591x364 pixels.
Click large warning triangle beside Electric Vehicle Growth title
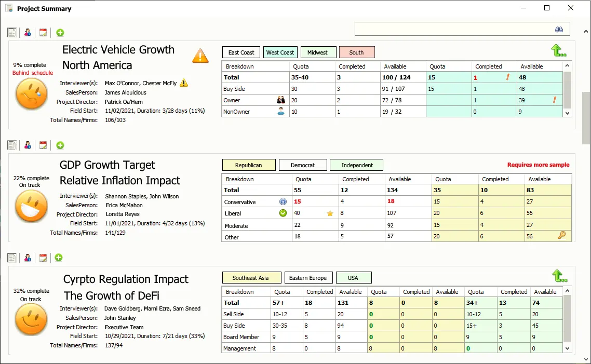click(200, 56)
